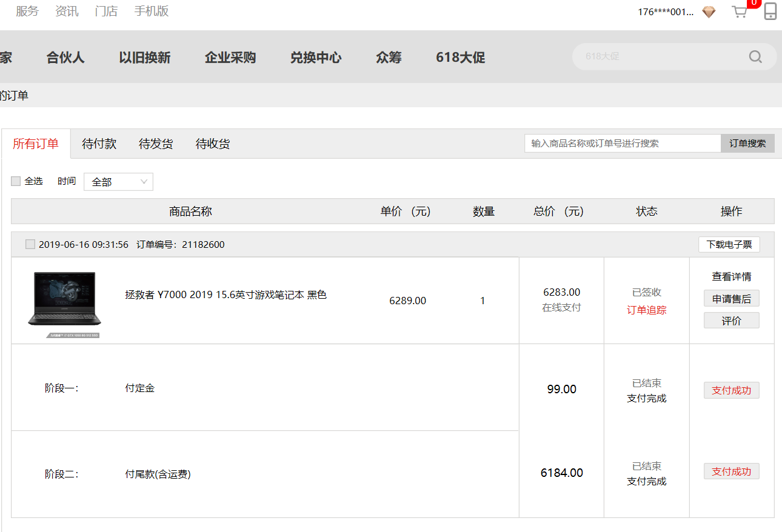Click the 订单搜索 button
782x532 pixels.
point(747,144)
